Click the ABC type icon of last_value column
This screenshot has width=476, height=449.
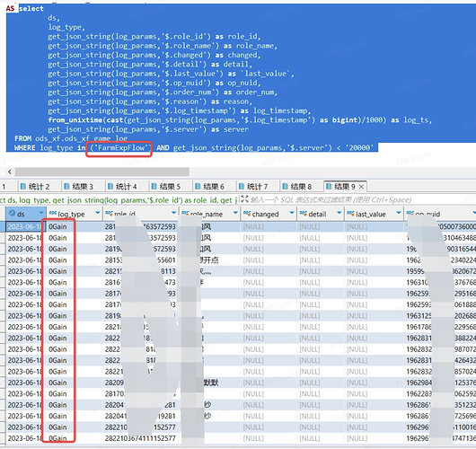point(350,214)
